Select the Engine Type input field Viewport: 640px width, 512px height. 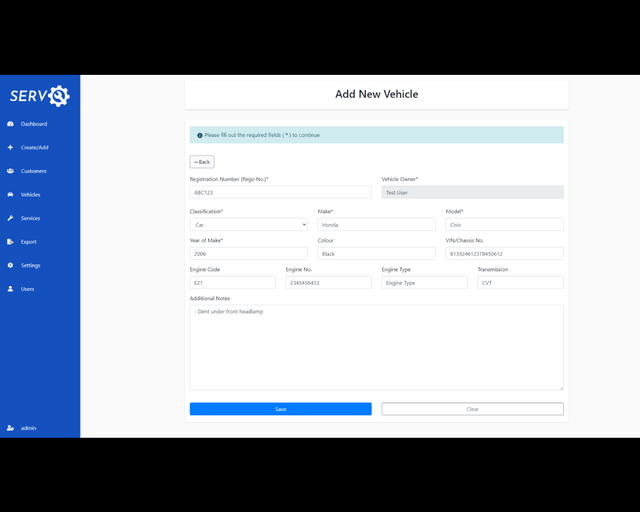click(424, 283)
